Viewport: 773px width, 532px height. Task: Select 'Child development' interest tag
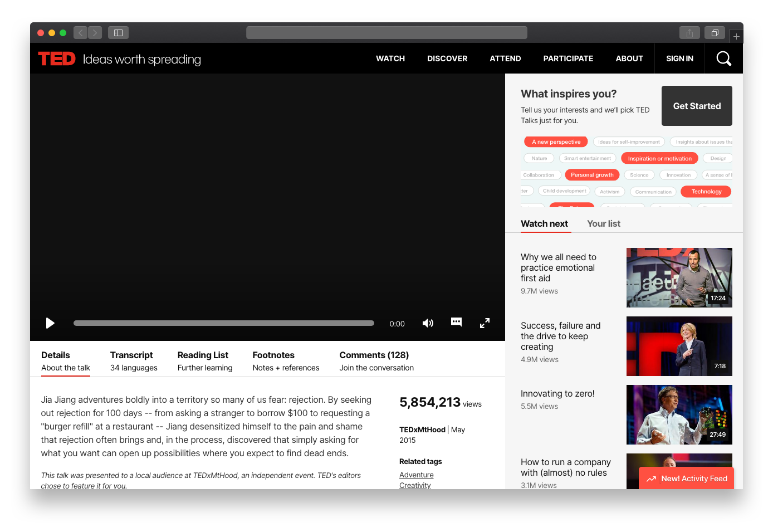tap(564, 191)
